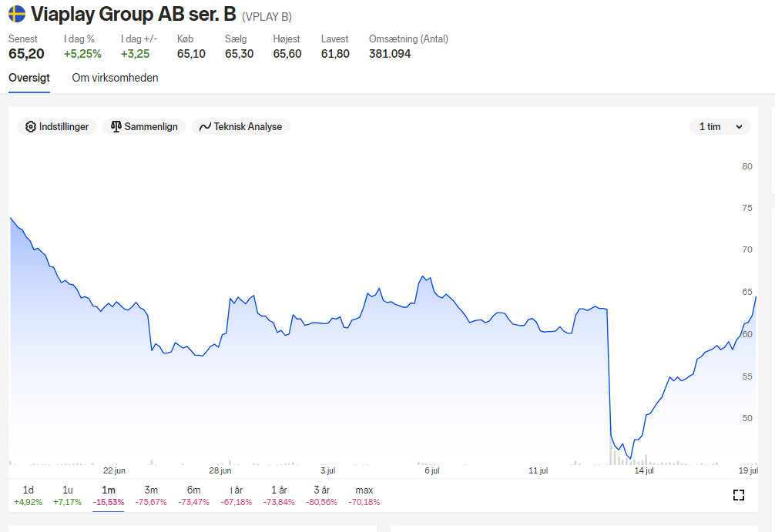Click the dropdown chevron next to 1 tim
The height and width of the screenshot is (532, 775).
[x=739, y=127]
